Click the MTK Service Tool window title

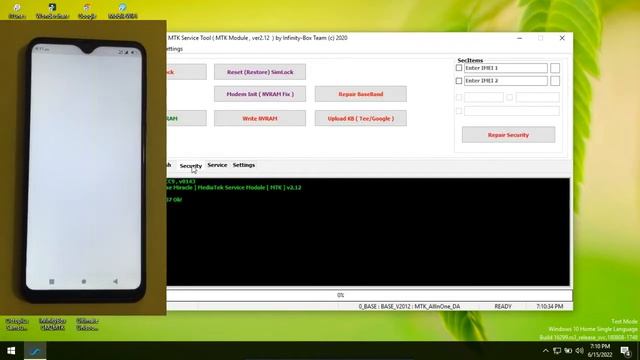click(x=258, y=38)
